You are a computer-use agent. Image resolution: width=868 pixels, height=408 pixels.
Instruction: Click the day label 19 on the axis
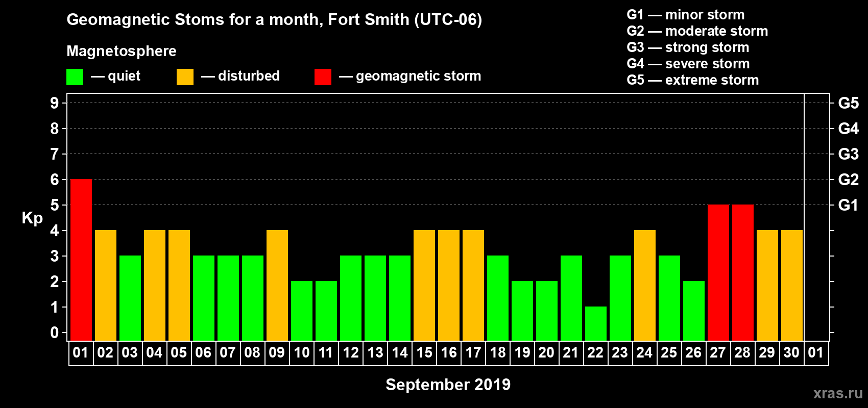[522, 353]
